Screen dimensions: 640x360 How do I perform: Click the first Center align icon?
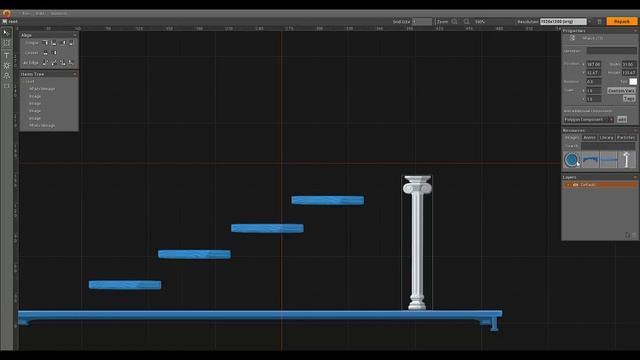(45, 53)
